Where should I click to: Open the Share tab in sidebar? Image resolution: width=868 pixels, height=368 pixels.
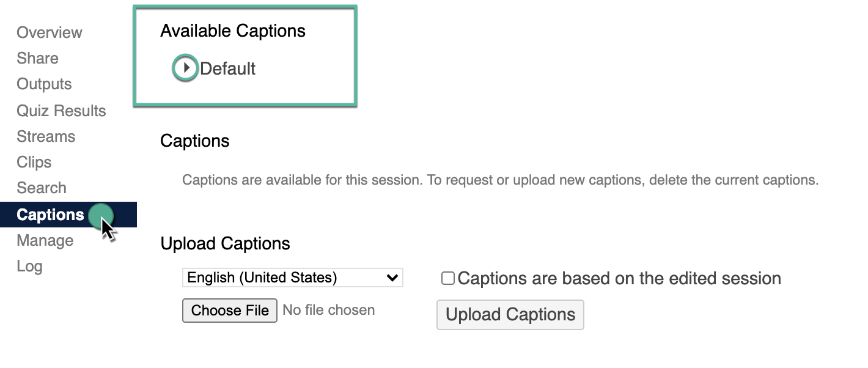pos(38,58)
